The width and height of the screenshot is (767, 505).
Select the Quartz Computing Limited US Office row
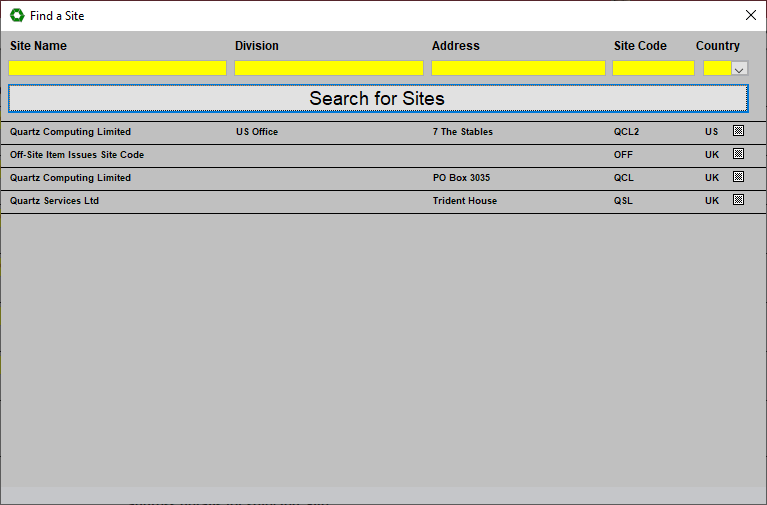(x=70, y=132)
